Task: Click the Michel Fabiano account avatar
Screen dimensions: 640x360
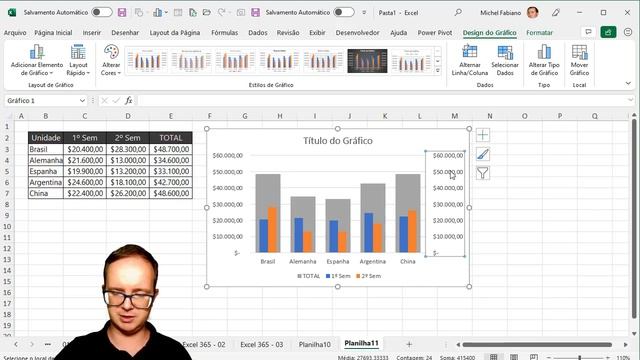Action: pyautogui.click(x=532, y=13)
